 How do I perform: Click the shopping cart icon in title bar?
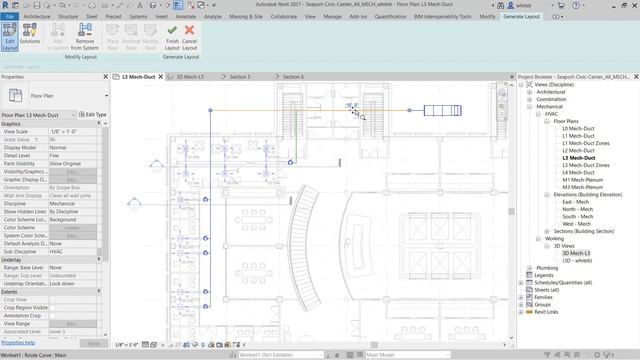click(x=561, y=5)
